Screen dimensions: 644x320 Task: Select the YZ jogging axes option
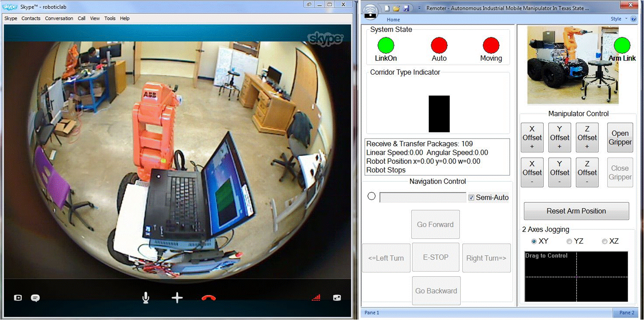(569, 242)
